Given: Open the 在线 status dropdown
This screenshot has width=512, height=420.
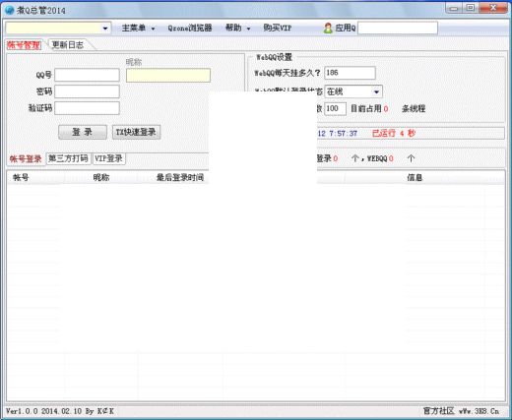Looking at the screenshot, I should (x=377, y=91).
